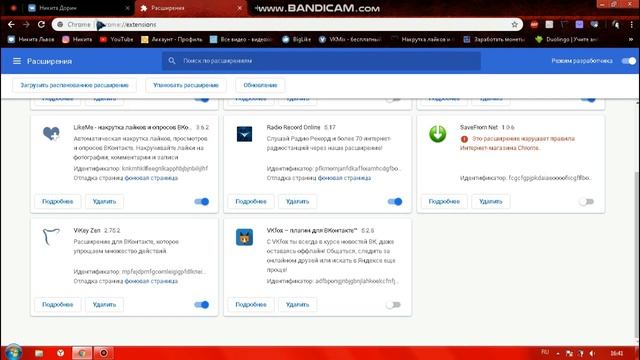Click the LikeMe heart extension icon in card
The width and height of the screenshot is (640, 360).
coord(51,133)
